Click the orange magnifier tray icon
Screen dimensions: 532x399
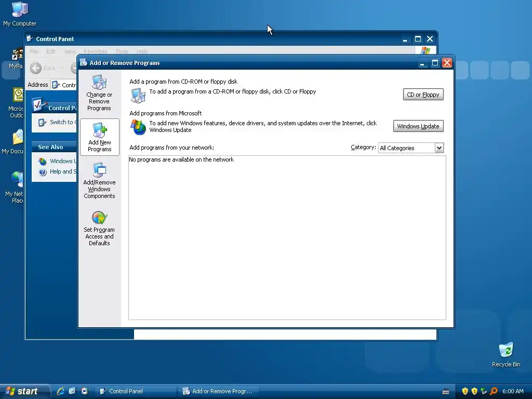click(494, 391)
